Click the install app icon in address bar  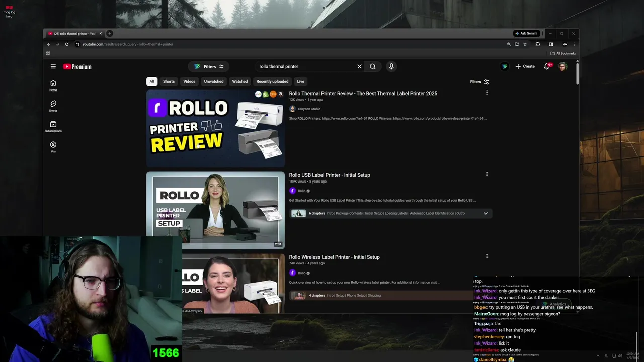[x=517, y=44]
